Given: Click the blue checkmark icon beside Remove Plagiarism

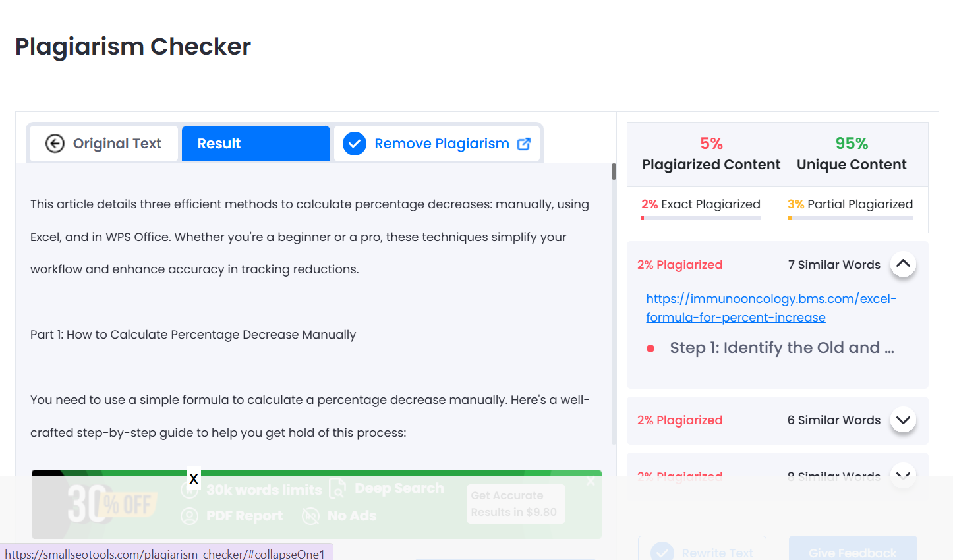Looking at the screenshot, I should click(x=355, y=144).
